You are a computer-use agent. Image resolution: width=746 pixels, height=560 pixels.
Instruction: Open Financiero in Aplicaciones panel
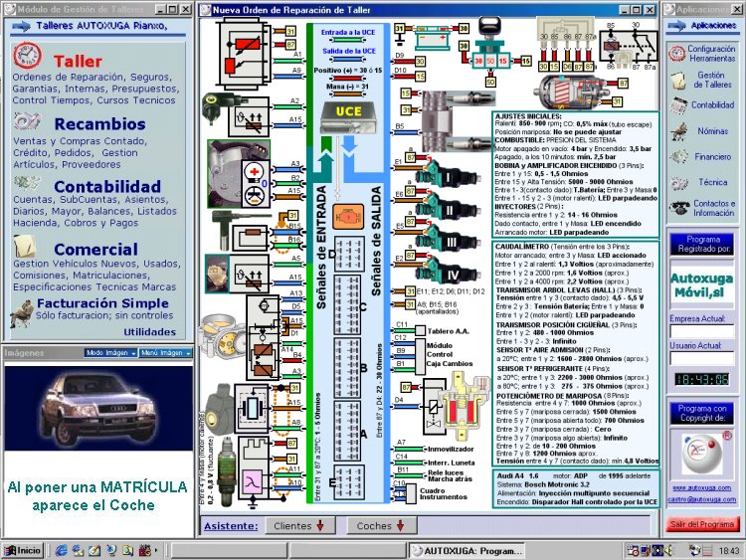click(x=700, y=156)
